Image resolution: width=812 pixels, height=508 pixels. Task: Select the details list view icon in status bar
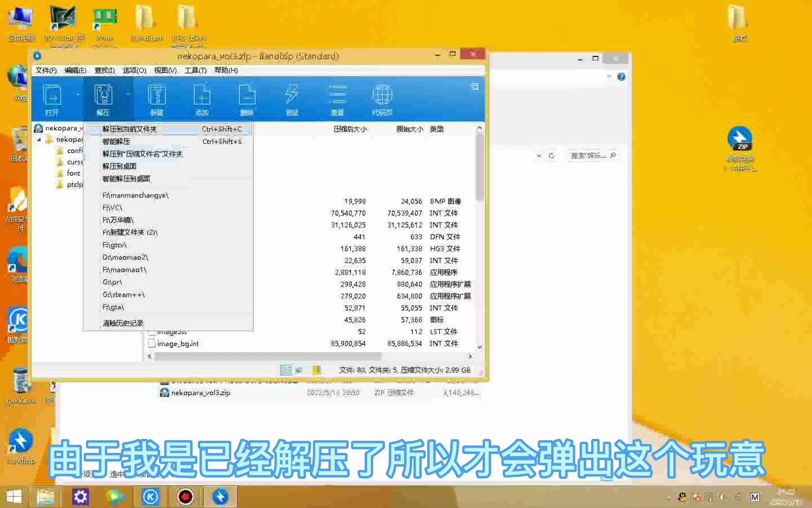(286, 370)
